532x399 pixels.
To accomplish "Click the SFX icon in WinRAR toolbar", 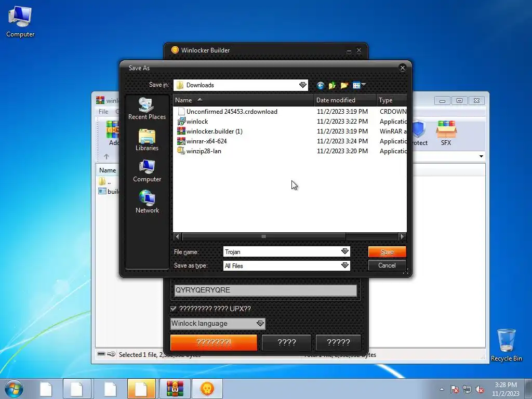I will point(446,133).
